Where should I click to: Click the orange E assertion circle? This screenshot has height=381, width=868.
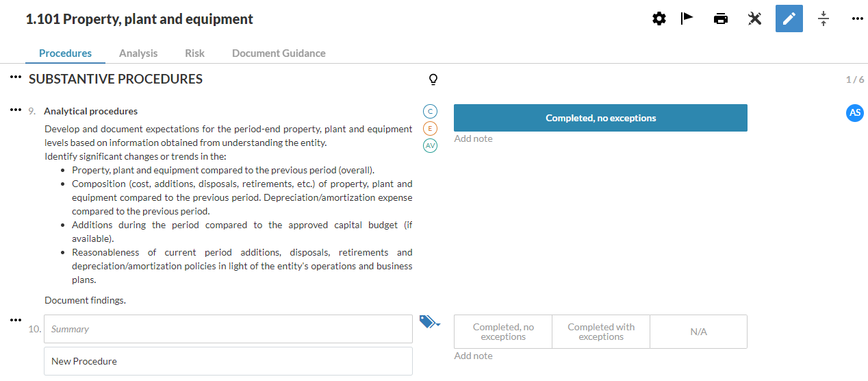431,128
